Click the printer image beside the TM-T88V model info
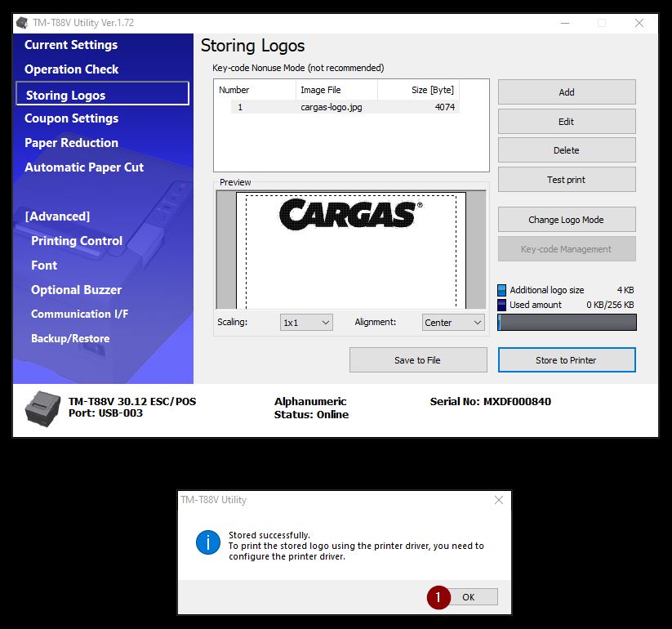This screenshot has width=672, height=629. tap(42, 408)
